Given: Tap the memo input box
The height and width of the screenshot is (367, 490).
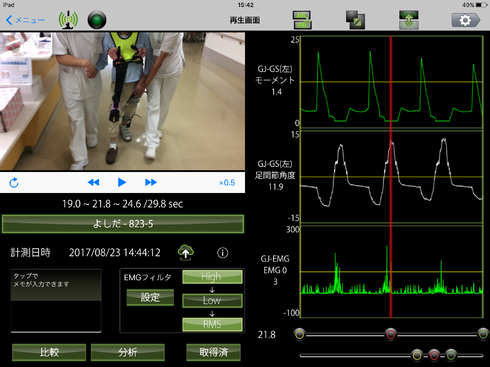Looking at the screenshot, I should pos(56,301).
